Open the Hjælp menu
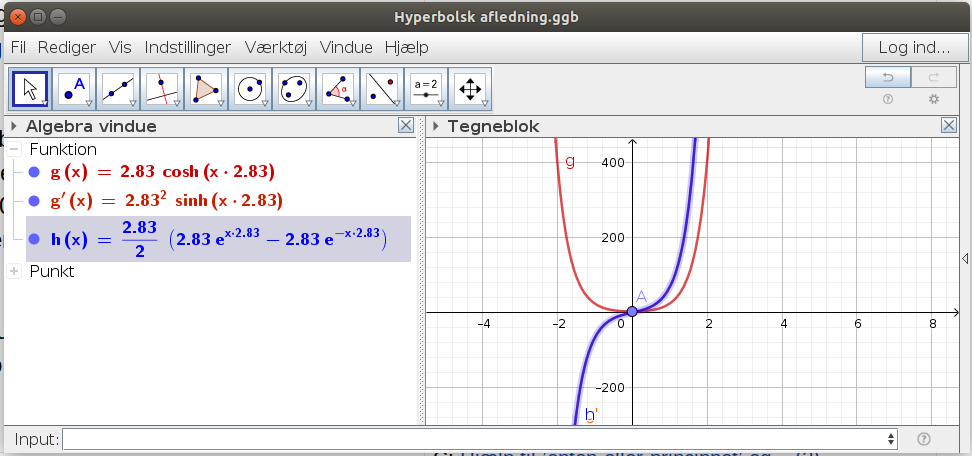972x456 pixels. [407, 48]
